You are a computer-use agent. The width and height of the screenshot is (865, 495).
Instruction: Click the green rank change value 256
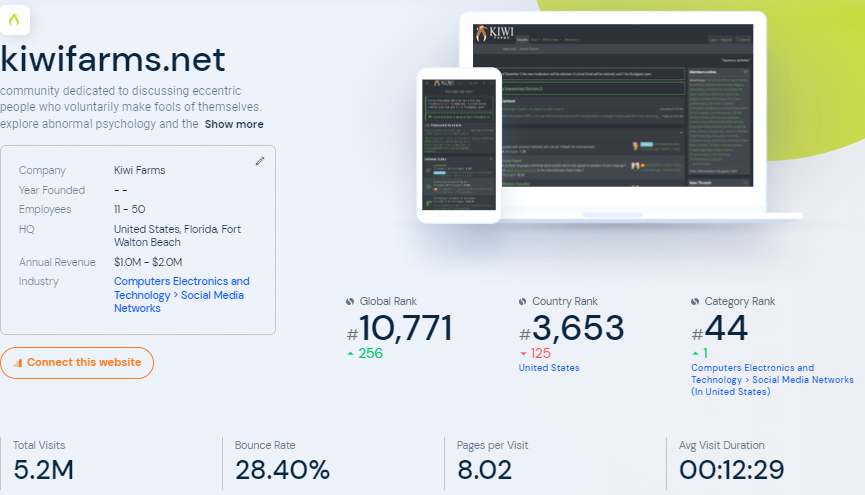pyautogui.click(x=370, y=354)
